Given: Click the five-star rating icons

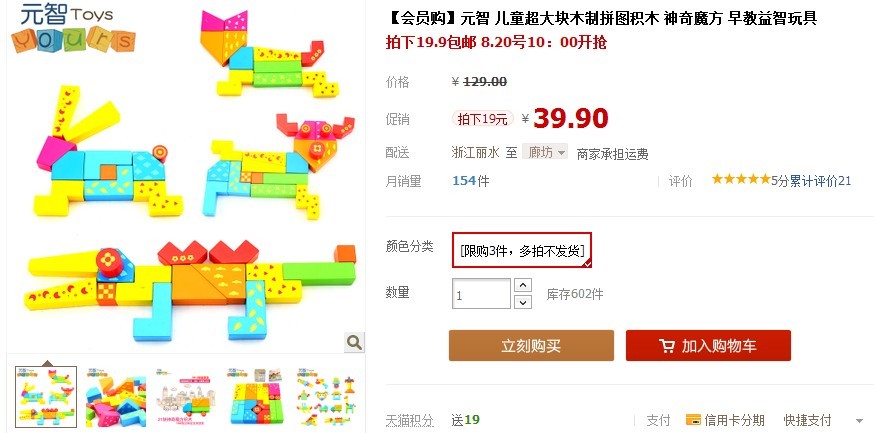Looking at the screenshot, I should pos(741,179).
